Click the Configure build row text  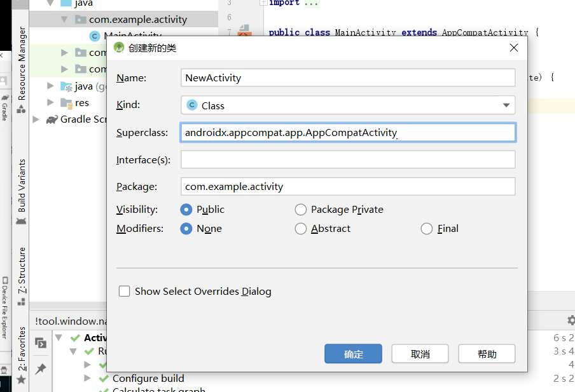[148, 378]
